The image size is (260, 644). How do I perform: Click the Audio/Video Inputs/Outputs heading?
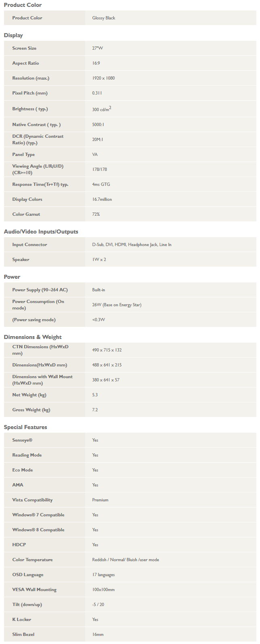click(41, 232)
